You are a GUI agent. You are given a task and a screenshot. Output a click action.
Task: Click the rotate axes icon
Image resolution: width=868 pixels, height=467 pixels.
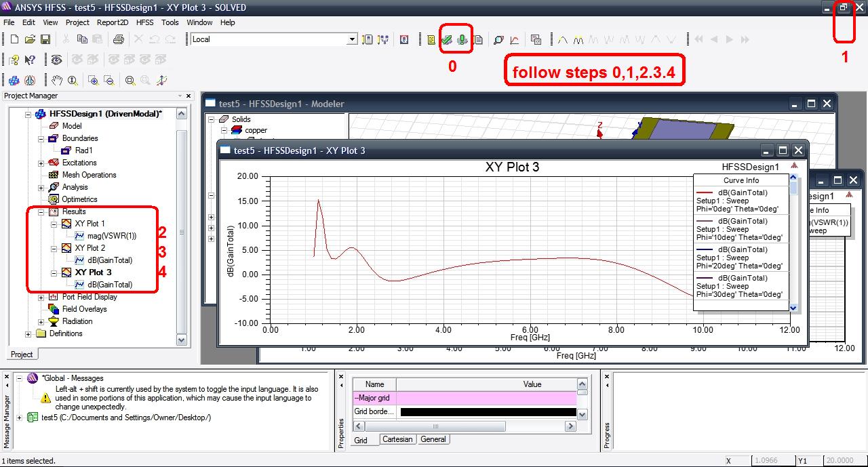click(161, 81)
